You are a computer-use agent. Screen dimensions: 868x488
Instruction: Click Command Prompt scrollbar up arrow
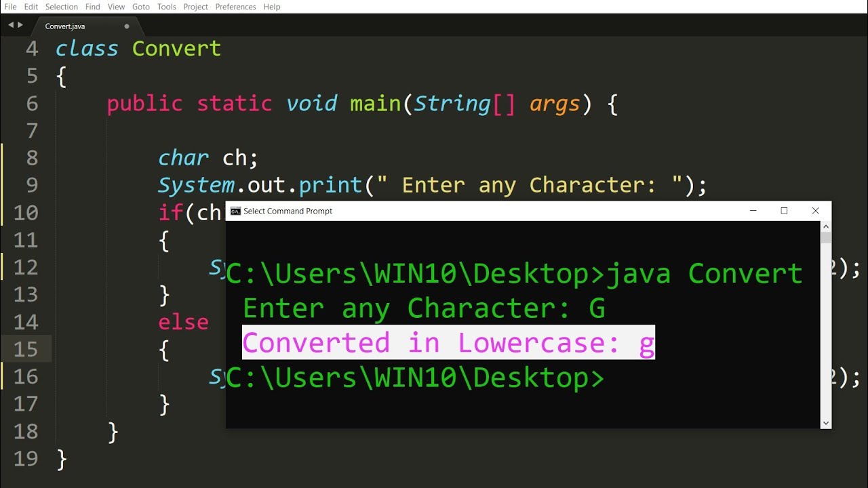(826, 226)
